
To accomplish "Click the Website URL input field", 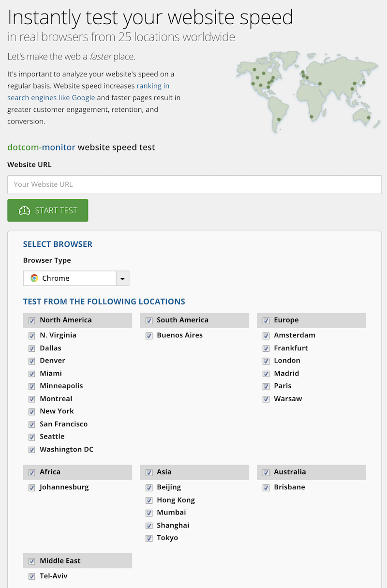I will click(194, 184).
